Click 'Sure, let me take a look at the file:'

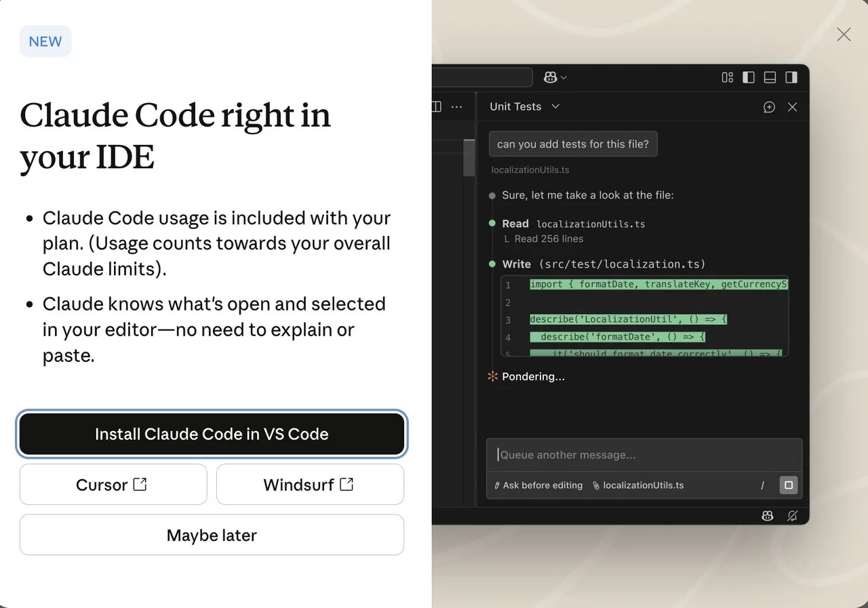coord(587,195)
